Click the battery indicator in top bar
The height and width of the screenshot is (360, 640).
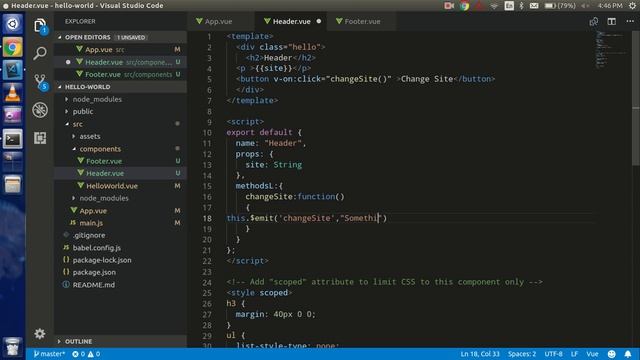click(x=560, y=5)
